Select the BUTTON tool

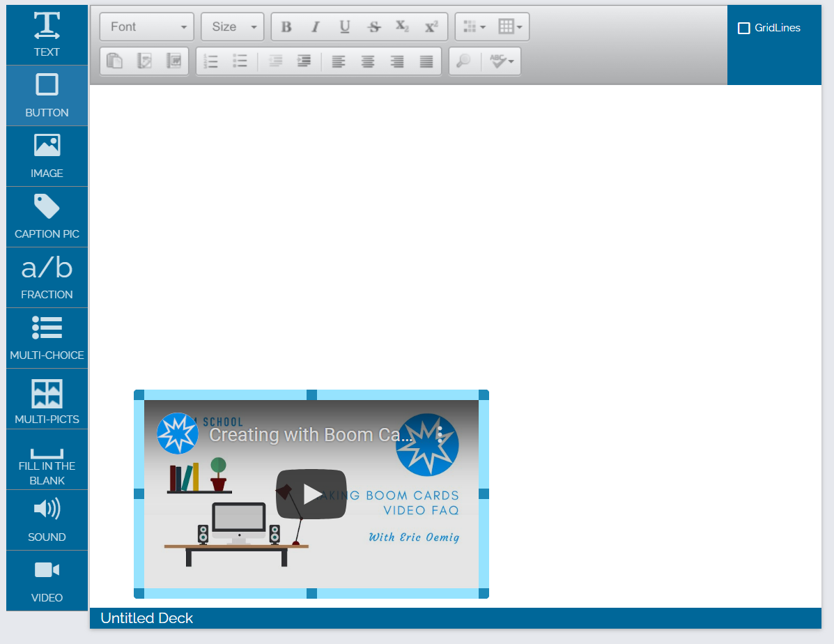pyautogui.click(x=47, y=95)
